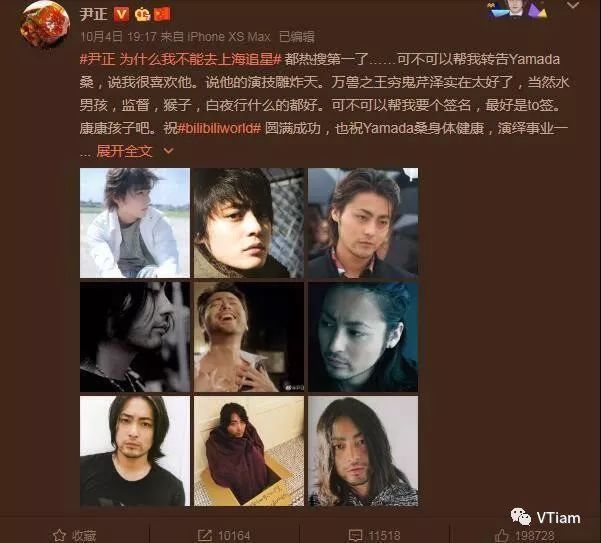Viewport: 601px width, 543px height.
Task: Click the star 收藏 favorite icon
Action: coord(59,535)
